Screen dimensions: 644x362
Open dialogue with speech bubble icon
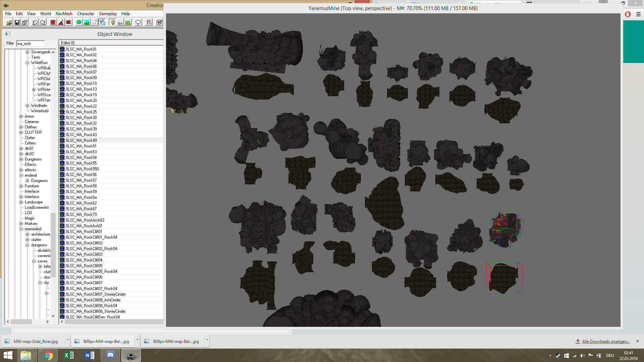(138, 22)
